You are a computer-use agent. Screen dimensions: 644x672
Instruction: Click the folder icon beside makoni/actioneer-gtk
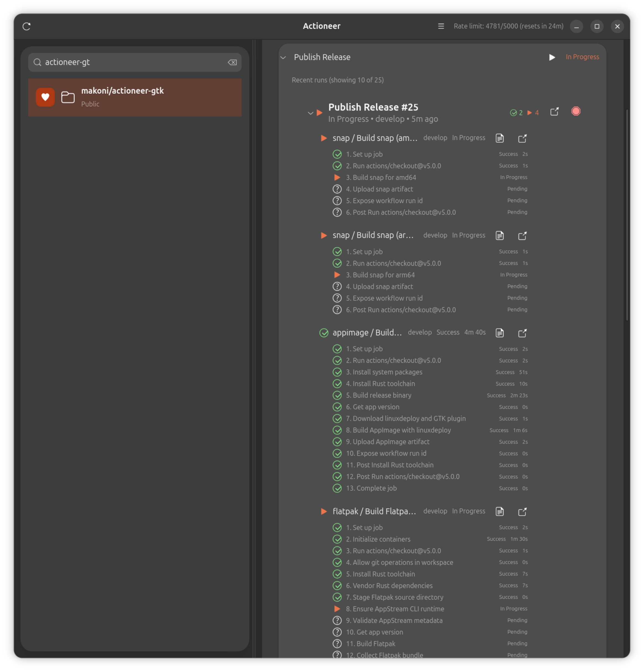(67, 97)
